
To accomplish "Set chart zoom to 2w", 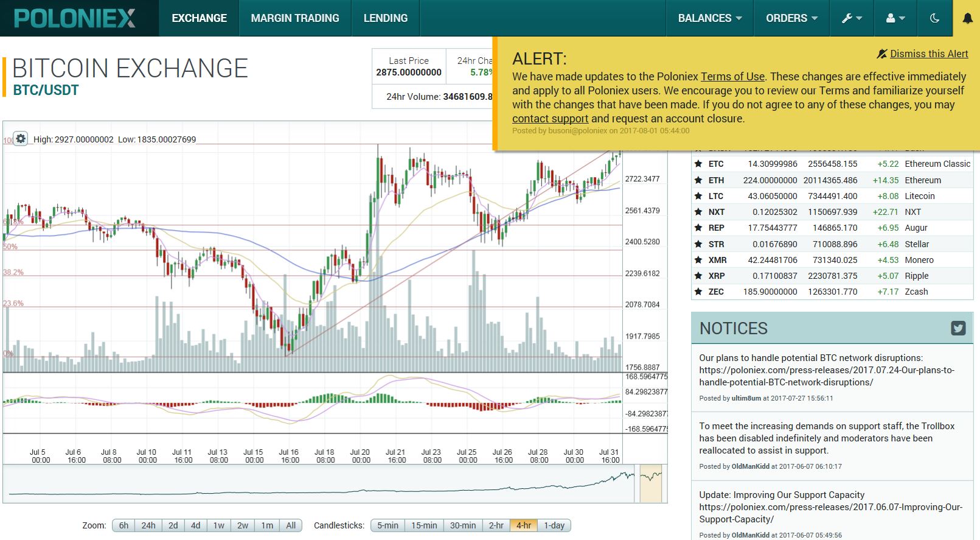I will (243, 525).
